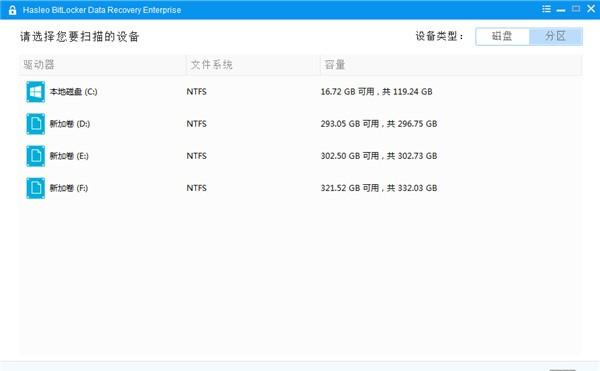Click capacity text 302.50 GB 可用, 共 302.73 GB
This screenshot has height=371, width=600.
point(379,156)
